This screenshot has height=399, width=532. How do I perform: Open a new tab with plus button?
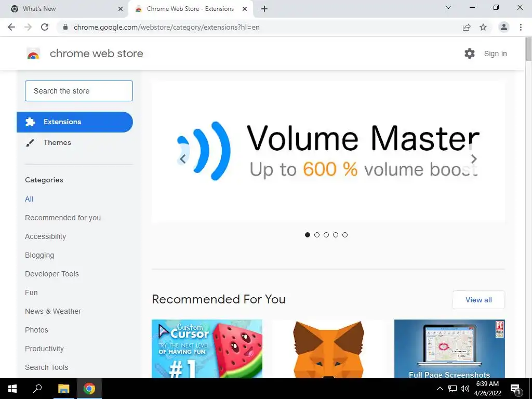click(264, 9)
